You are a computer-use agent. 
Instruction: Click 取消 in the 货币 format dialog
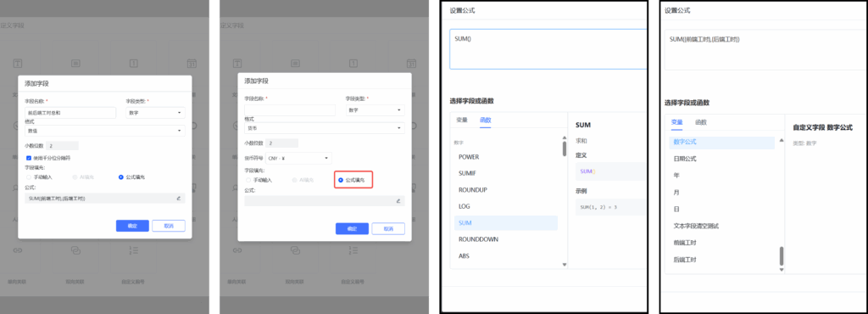[388, 229]
